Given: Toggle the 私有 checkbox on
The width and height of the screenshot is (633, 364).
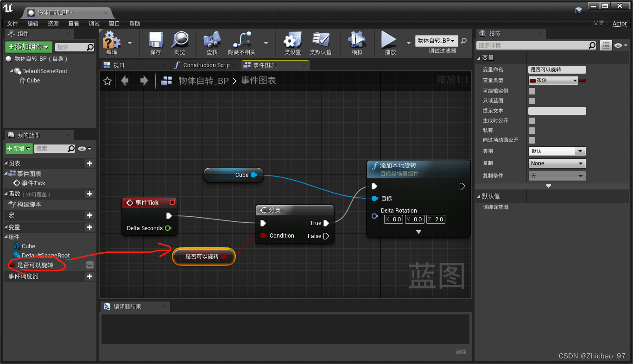Looking at the screenshot, I should tap(532, 130).
